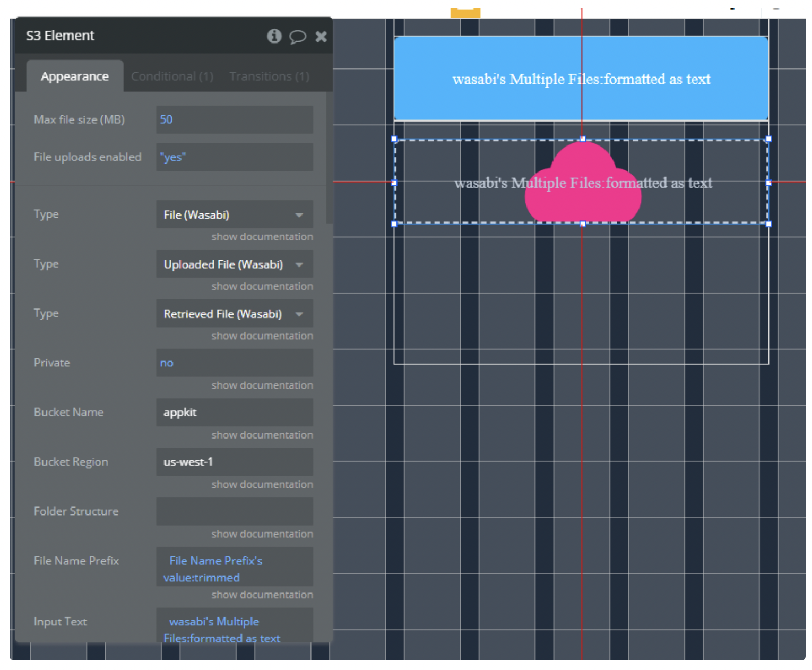Click the Max file size field showing 50
Image resolution: width=812 pixels, height=670 pixels.
tap(235, 119)
